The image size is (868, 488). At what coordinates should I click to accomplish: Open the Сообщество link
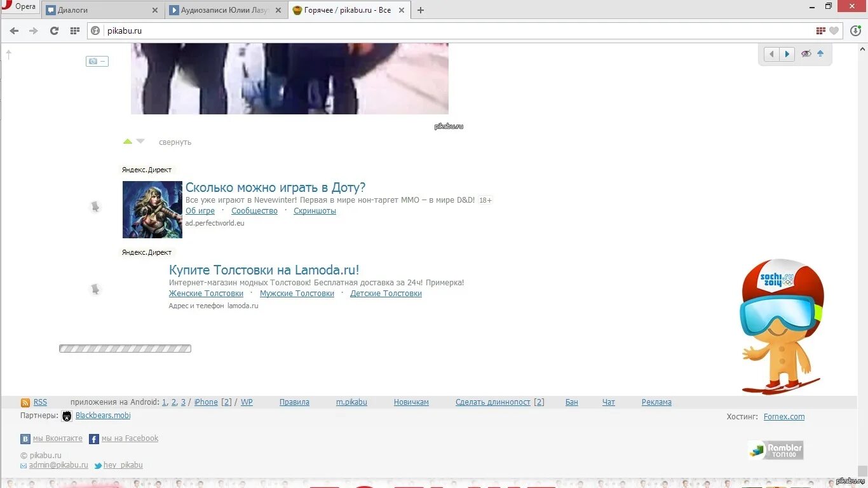point(254,211)
